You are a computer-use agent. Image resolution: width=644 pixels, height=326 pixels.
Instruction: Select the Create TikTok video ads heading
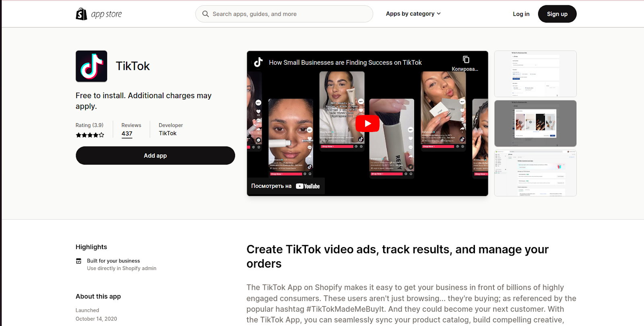(x=397, y=256)
